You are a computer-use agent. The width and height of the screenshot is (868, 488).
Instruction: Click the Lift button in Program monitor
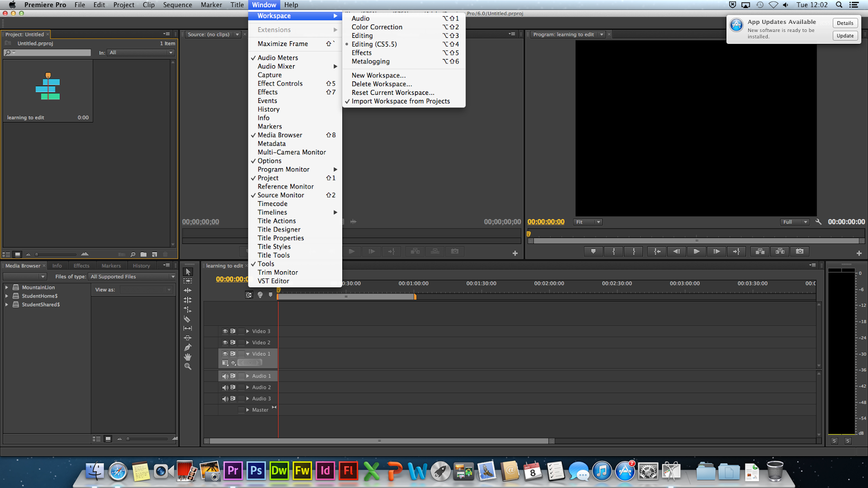click(x=760, y=252)
